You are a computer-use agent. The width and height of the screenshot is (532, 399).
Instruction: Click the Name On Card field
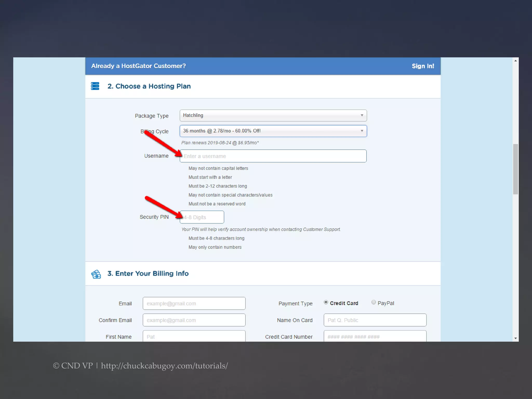coord(375,320)
